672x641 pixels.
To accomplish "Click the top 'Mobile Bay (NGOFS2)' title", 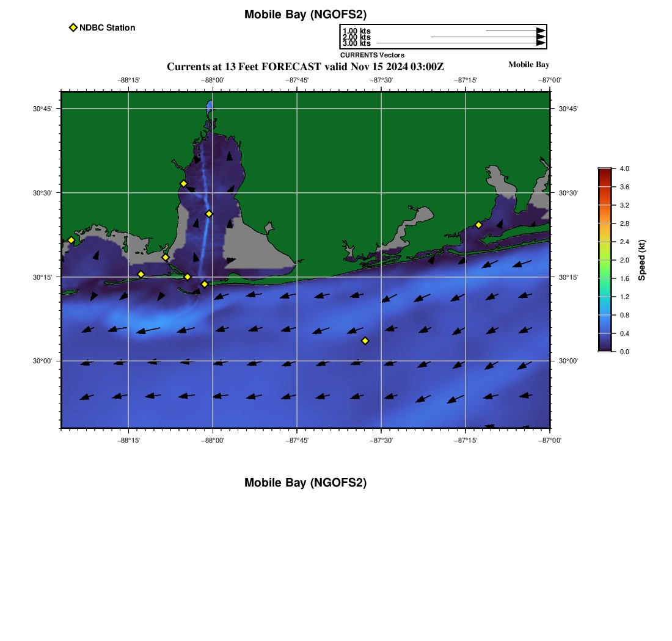I will [x=305, y=15].
